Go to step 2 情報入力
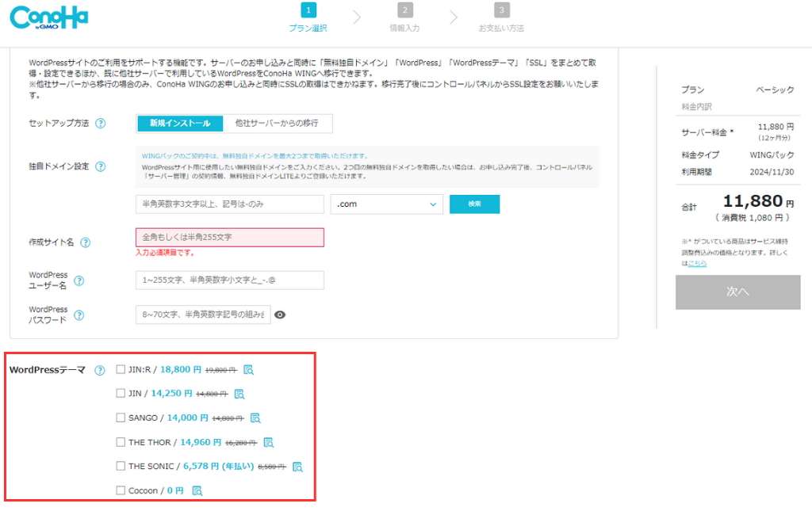 tap(405, 17)
